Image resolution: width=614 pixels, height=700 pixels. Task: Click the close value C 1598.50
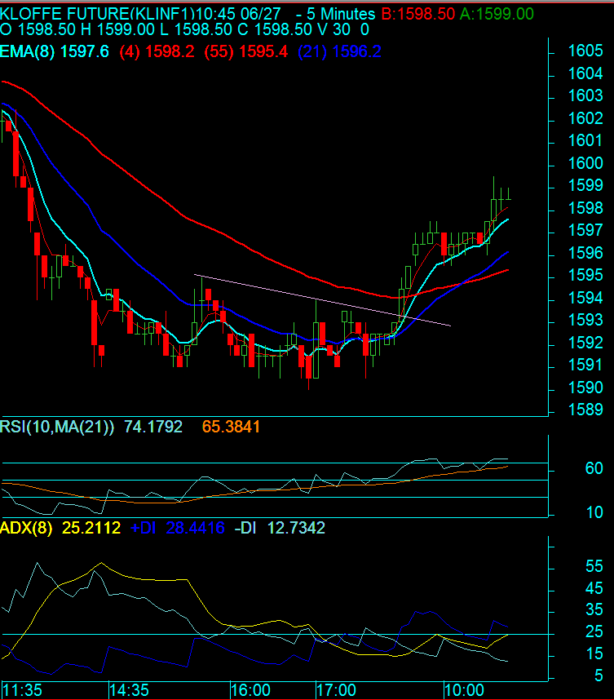coord(275,29)
